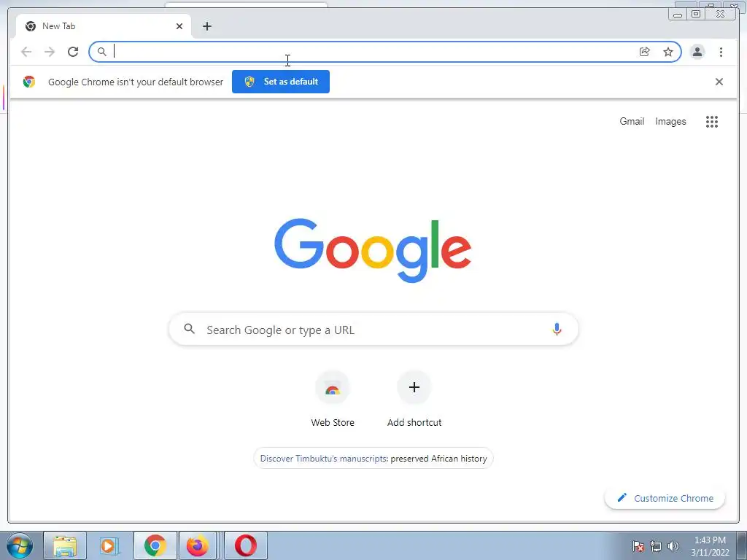This screenshot has height=560, width=747.
Task: Open the volume speaker tray icon
Action: tap(673, 546)
